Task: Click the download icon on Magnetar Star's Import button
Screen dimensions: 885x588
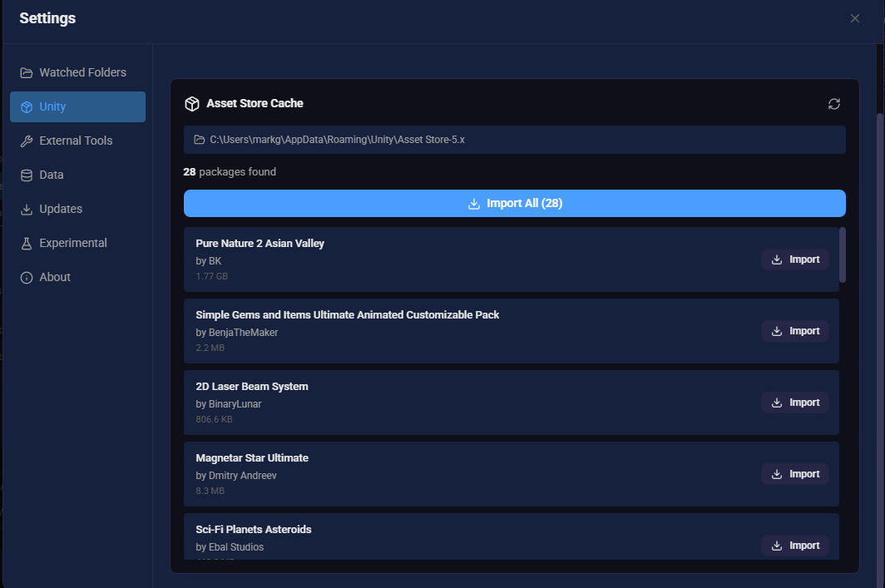Action: pyautogui.click(x=779, y=473)
